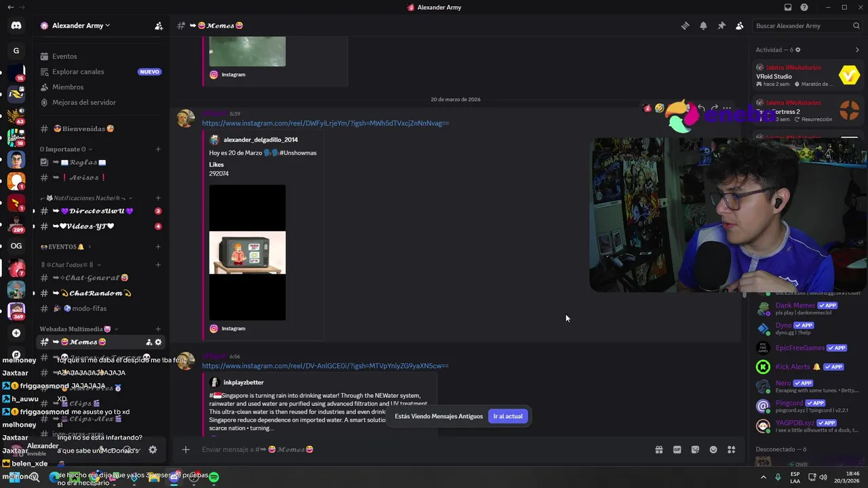Select the DirectosUwU channel
868x488 pixels.
point(100,211)
